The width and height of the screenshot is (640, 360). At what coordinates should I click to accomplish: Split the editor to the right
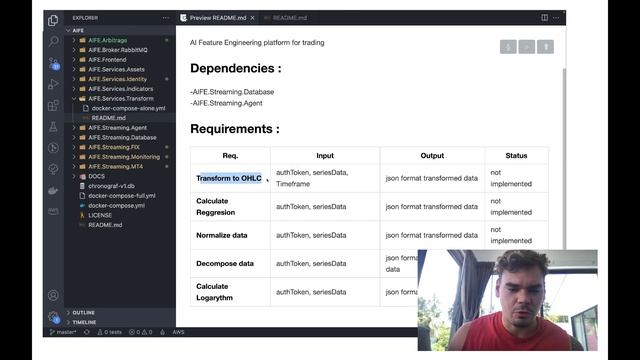pos(544,18)
